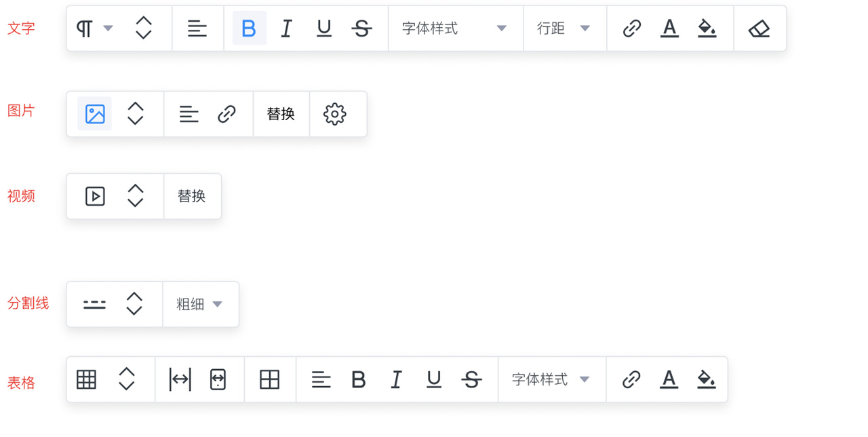Toggle strikethrough in the 文字 toolbar

coord(362,28)
